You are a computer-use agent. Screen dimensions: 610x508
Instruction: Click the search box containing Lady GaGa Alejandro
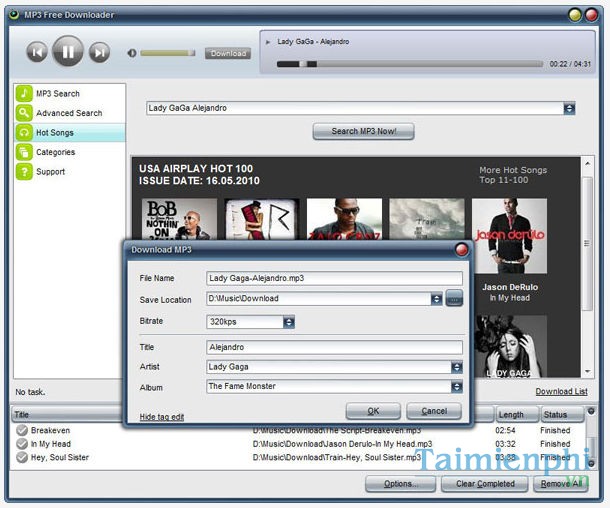(355, 108)
